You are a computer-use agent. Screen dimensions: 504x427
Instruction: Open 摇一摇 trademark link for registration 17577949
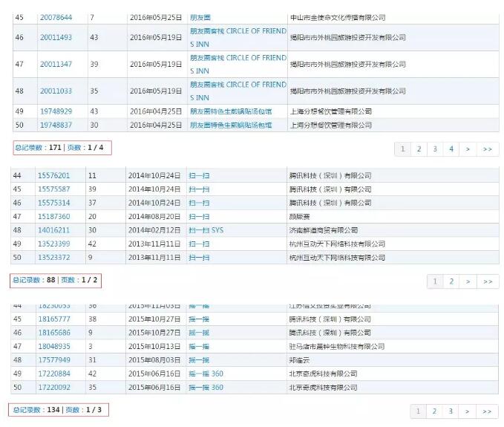point(199,360)
